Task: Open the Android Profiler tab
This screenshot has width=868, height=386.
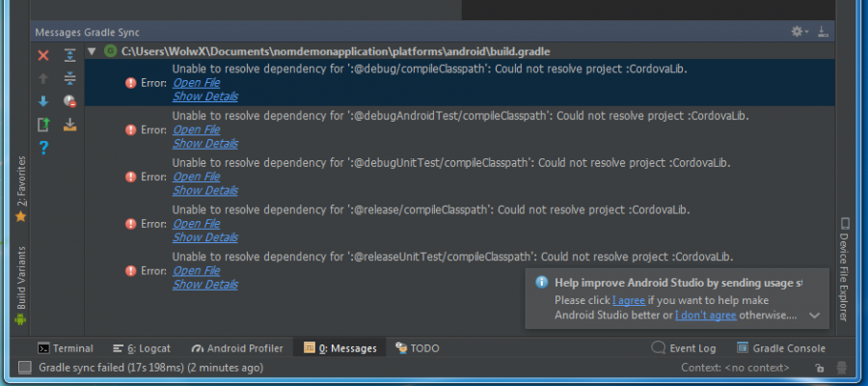Action: coord(237,348)
